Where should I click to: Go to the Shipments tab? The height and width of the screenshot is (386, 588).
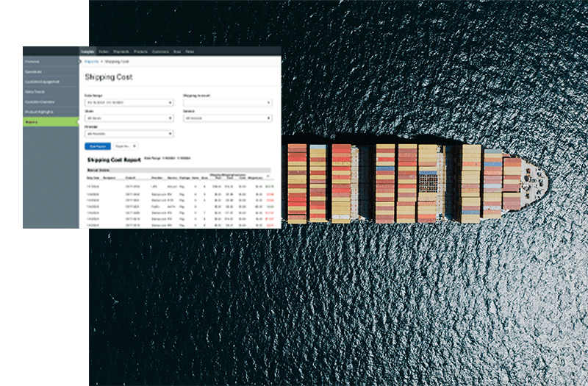[122, 51]
